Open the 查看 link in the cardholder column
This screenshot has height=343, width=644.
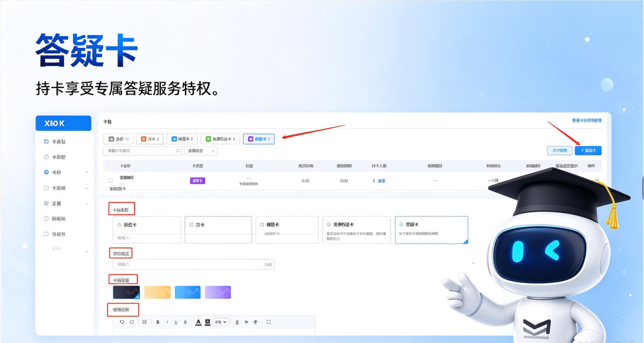pos(381,181)
